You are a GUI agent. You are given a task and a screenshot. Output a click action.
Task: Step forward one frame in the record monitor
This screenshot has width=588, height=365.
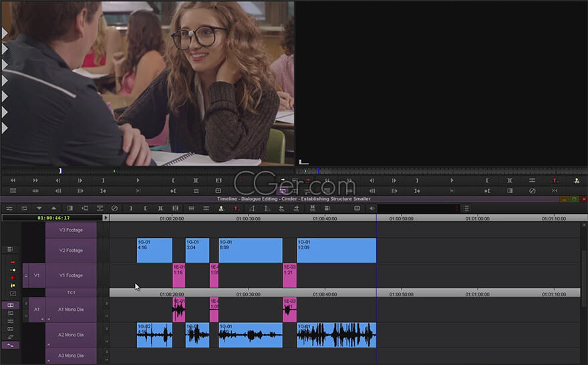click(x=394, y=180)
